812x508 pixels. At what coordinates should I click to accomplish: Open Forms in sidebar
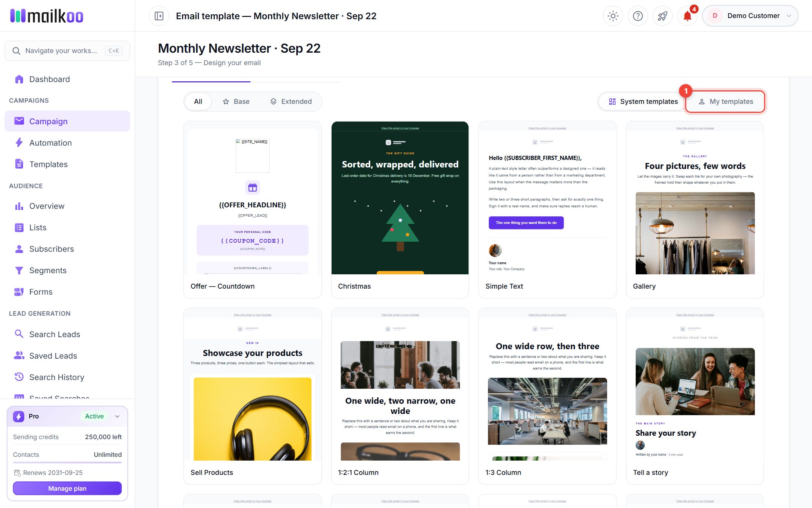67,292
